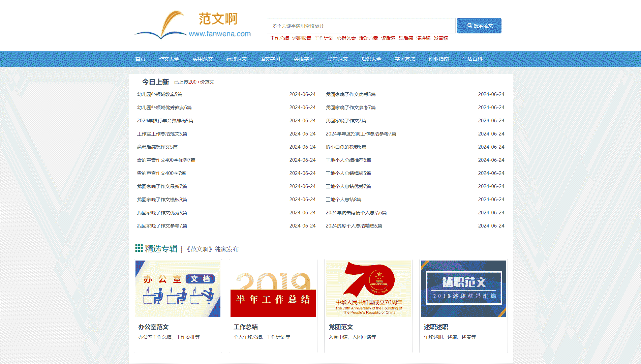Open the 办公室文档 album thumbnail
This screenshot has height=364, width=641.
(x=178, y=289)
